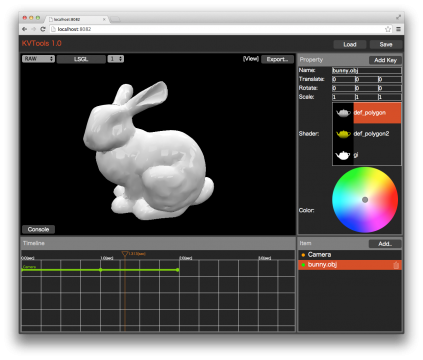Click the first Translate value field
Viewport: 423px width, 360px height.
[343, 79]
